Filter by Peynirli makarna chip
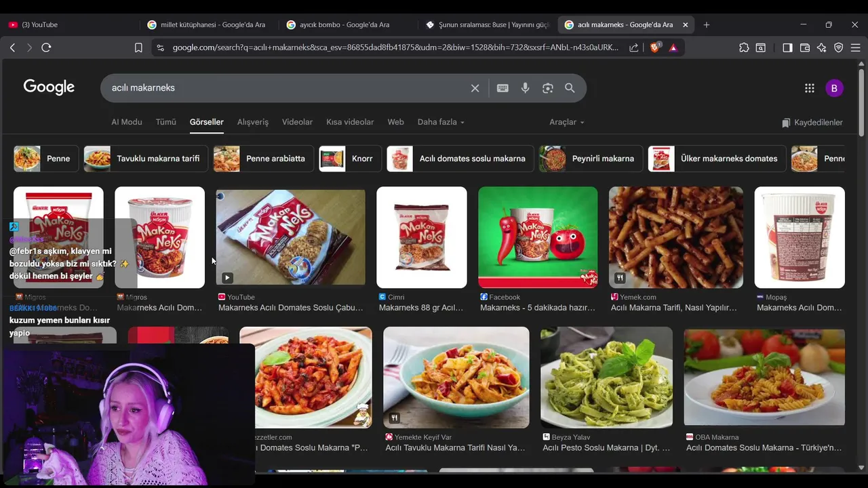Screen dimensions: 868x488 point(591,159)
